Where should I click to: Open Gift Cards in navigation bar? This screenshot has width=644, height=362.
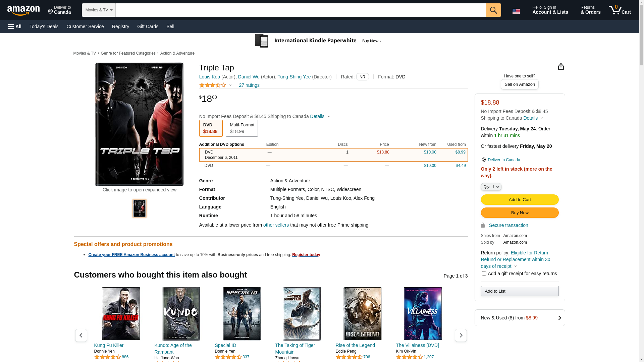point(148,26)
